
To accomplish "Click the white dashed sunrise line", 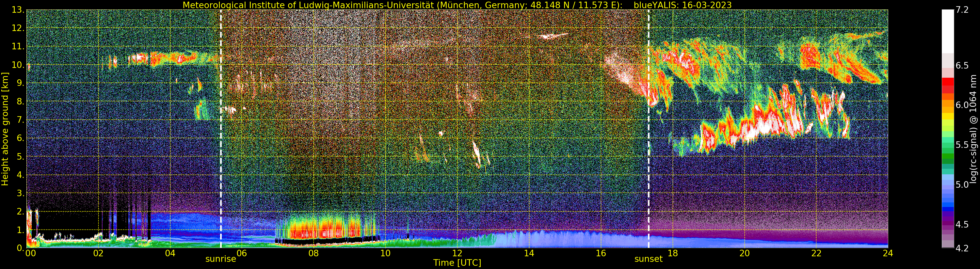I will pyautogui.click(x=221, y=129).
